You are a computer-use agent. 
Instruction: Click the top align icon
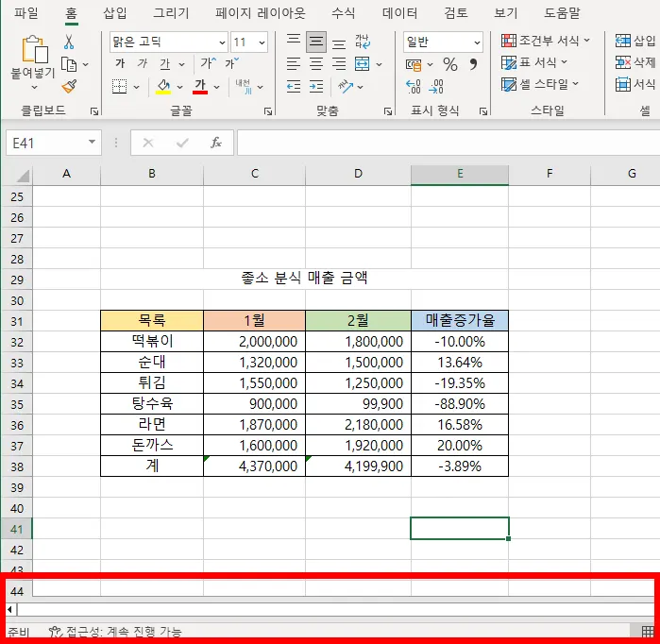(x=294, y=42)
